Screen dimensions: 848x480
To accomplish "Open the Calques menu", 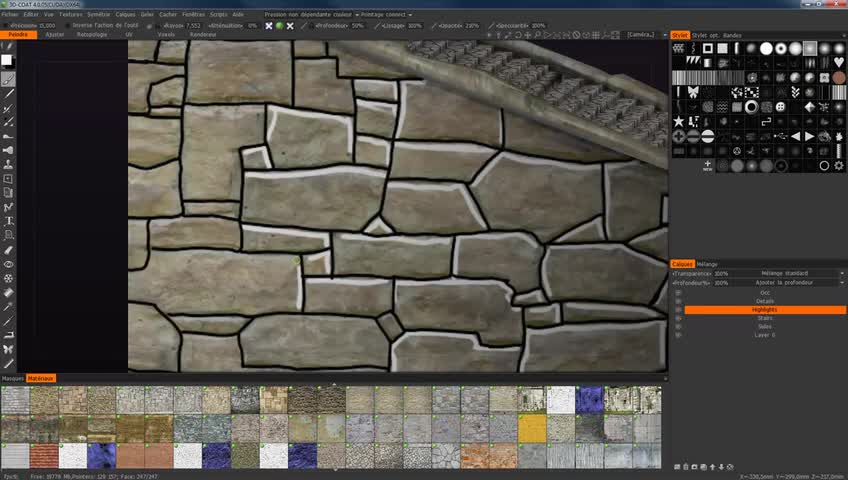I will [125, 15].
